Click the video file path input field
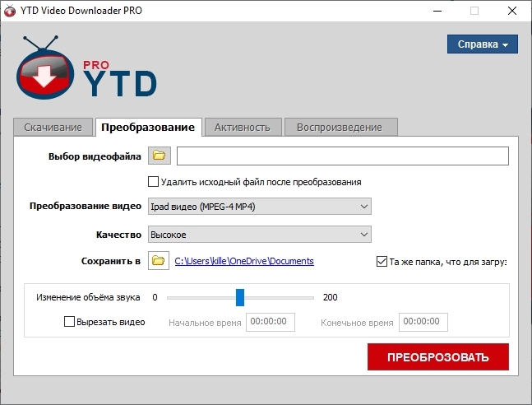Viewport: 532px width, 405px height. [x=342, y=156]
